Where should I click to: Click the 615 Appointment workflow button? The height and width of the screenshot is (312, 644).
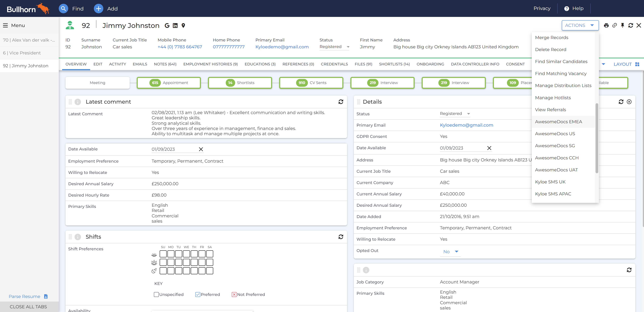pyautogui.click(x=169, y=83)
